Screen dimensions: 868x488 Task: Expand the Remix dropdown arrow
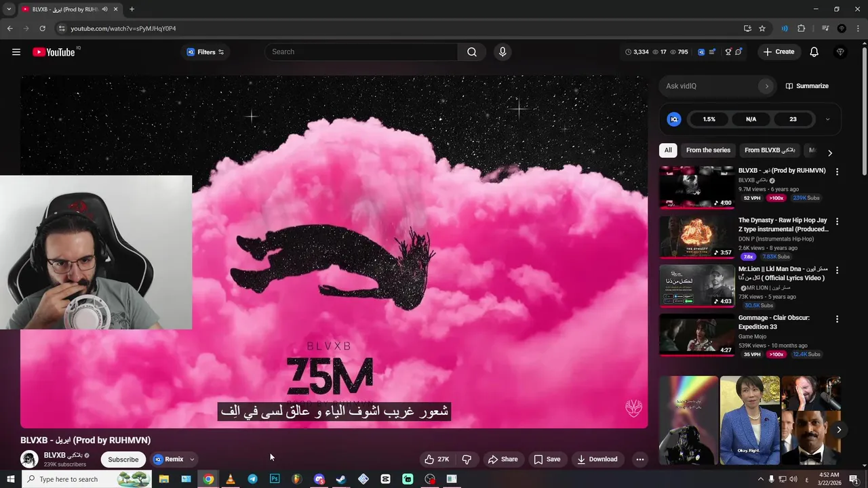pyautogui.click(x=192, y=460)
